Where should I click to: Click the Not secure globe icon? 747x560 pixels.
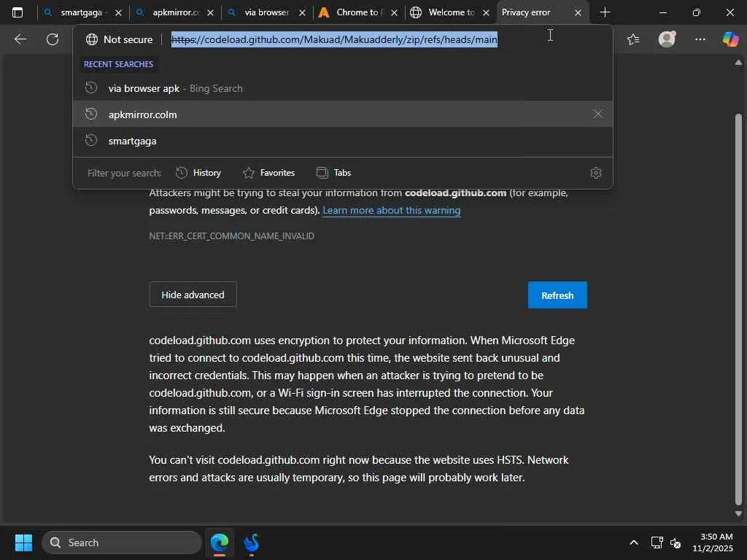92,39
